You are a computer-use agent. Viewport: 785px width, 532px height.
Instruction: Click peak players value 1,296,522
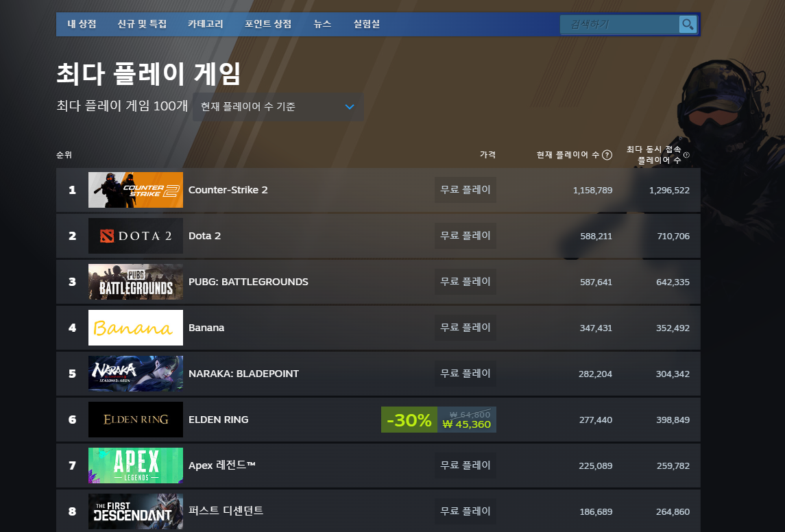click(x=669, y=190)
